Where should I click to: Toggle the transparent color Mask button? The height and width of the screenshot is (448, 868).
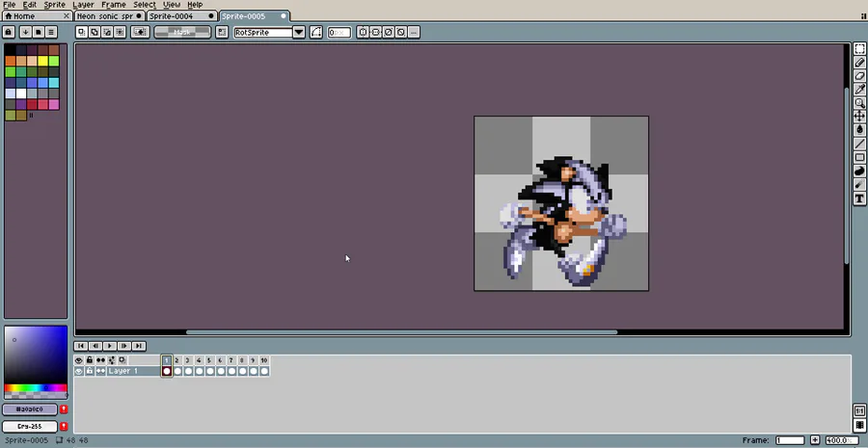click(x=182, y=32)
